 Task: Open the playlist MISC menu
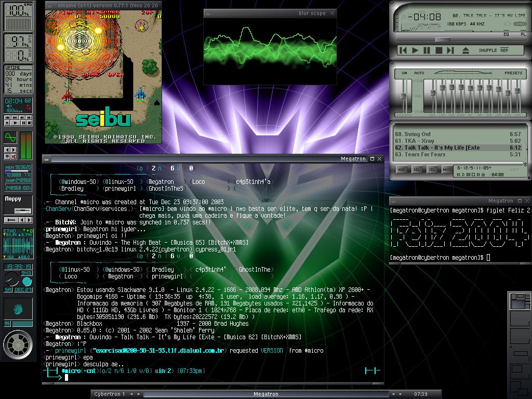[x=447, y=169]
